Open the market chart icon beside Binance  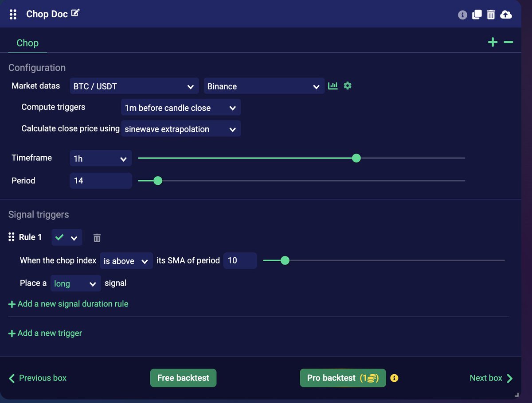[332, 85]
